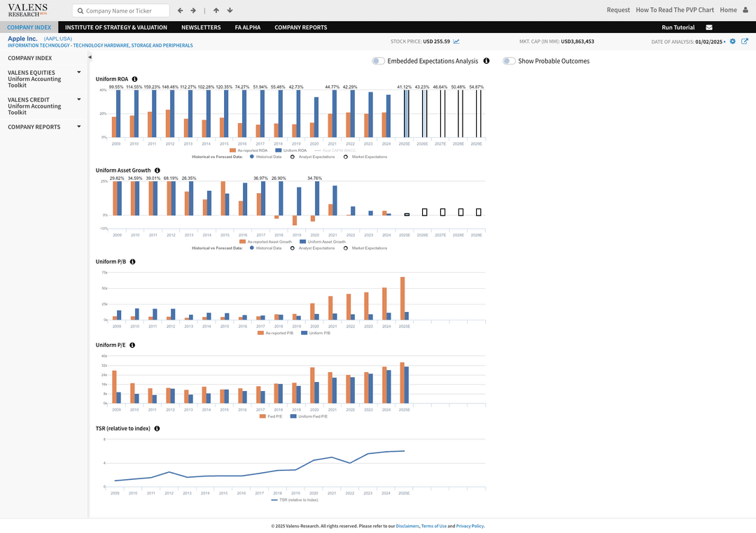
Task: Click the market cap value USD3,863,453
Action: point(577,41)
